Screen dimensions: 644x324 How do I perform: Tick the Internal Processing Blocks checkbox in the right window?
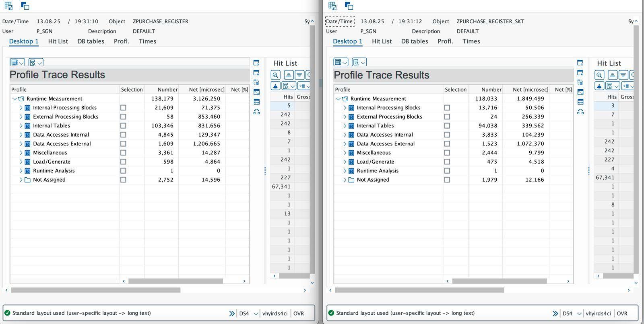447,108
